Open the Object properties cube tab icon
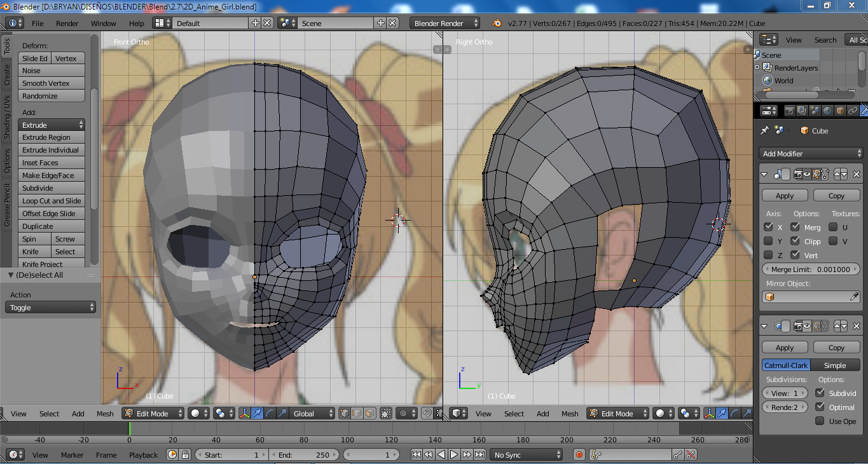This screenshot has height=464, width=868. click(840, 111)
